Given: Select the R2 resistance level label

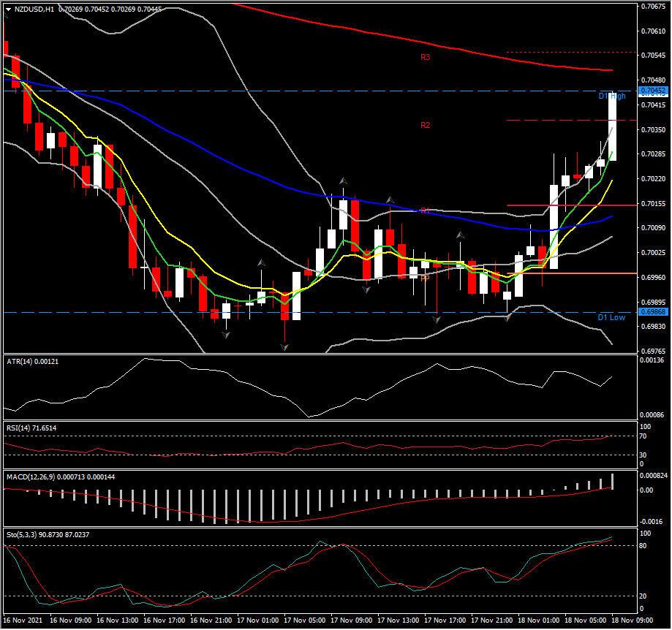Looking at the screenshot, I should [425, 125].
